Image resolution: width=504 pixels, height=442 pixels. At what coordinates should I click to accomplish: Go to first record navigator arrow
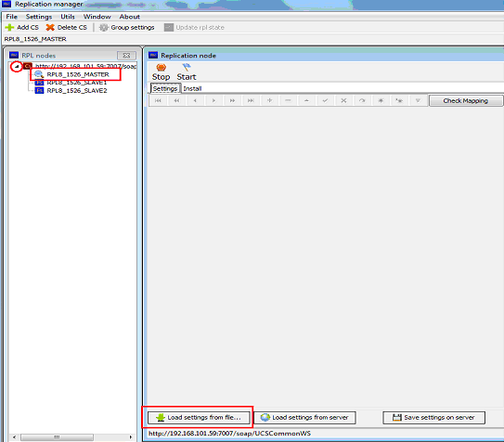[x=158, y=100]
